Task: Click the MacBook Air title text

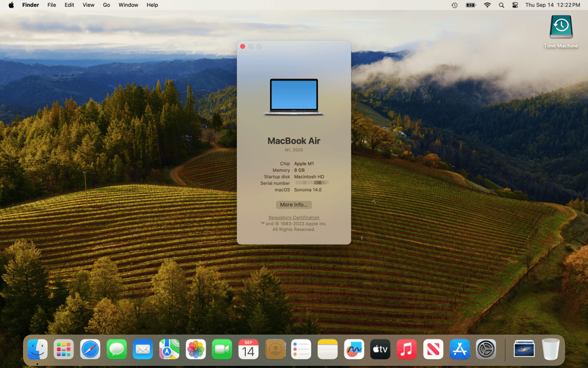Action: point(293,141)
